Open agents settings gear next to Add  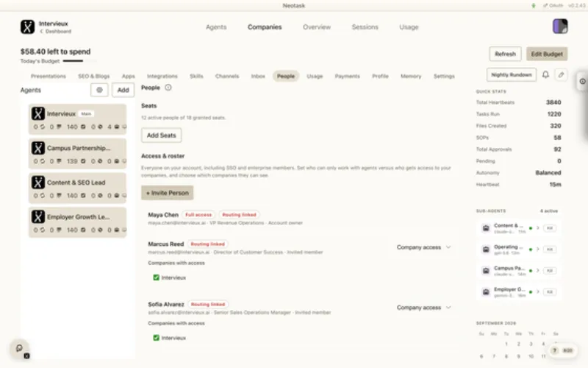tap(99, 90)
